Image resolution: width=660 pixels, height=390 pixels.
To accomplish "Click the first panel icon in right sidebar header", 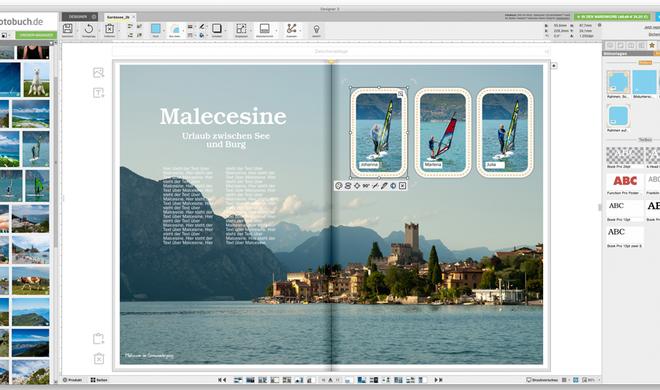I will pos(610,45).
